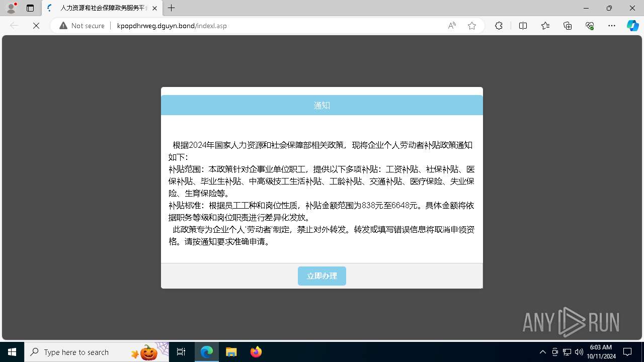The image size is (644, 362).
Task: Open the Extensions puzzle icon
Action: pyautogui.click(x=499, y=26)
